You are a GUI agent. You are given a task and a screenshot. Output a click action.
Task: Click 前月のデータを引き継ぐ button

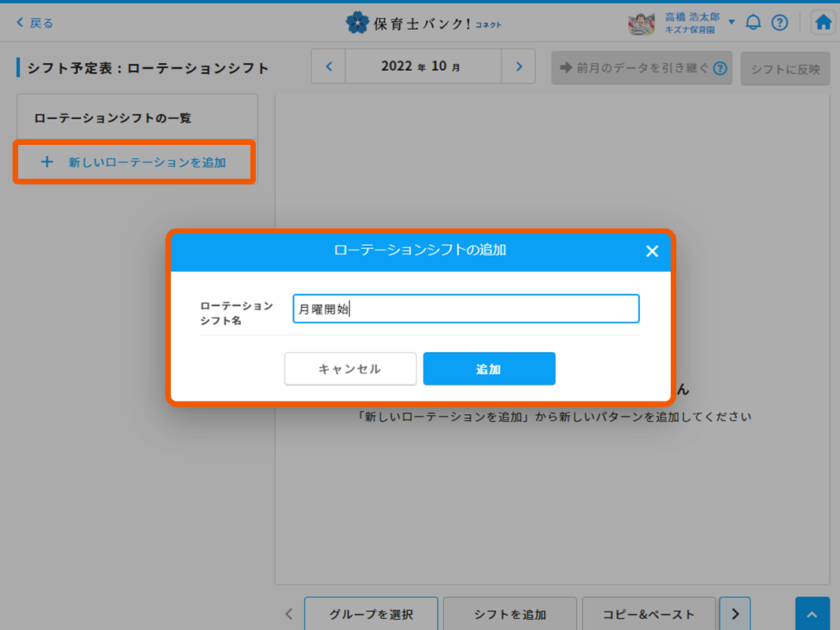coord(642,69)
